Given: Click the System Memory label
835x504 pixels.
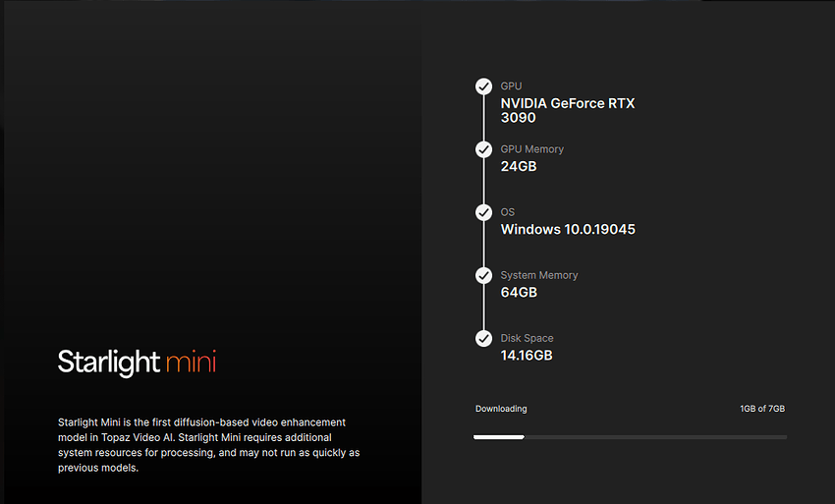Looking at the screenshot, I should pyautogui.click(x=539, y=275).
